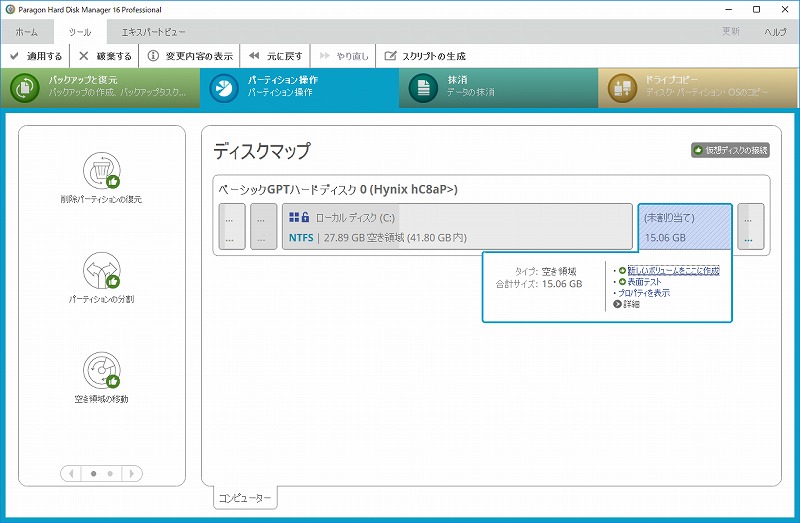Select the second small partition block
The width and height of the screenshot is (800, 523).
coord(263,227)
